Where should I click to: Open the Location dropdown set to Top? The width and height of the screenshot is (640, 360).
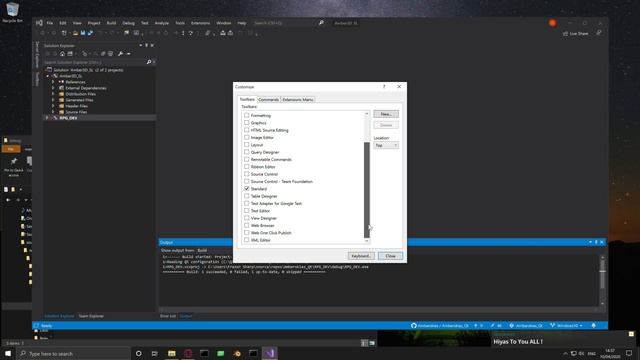(386, 145)
